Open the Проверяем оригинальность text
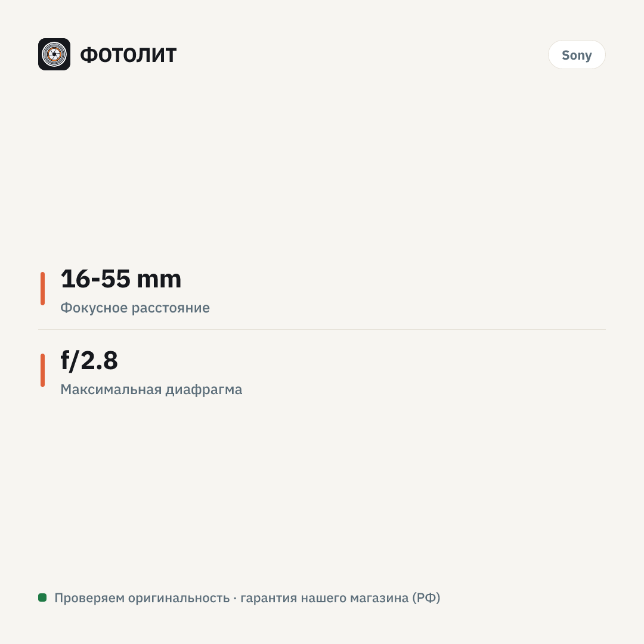Viewport: 644px width, 644px height. [x=142, y=598]
